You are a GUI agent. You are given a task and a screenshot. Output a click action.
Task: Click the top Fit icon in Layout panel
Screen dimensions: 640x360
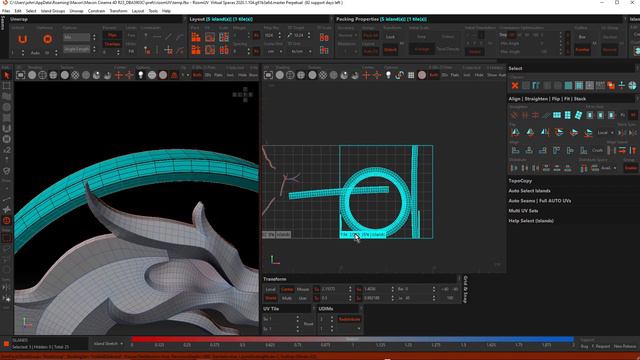click(x=210, y=37)
